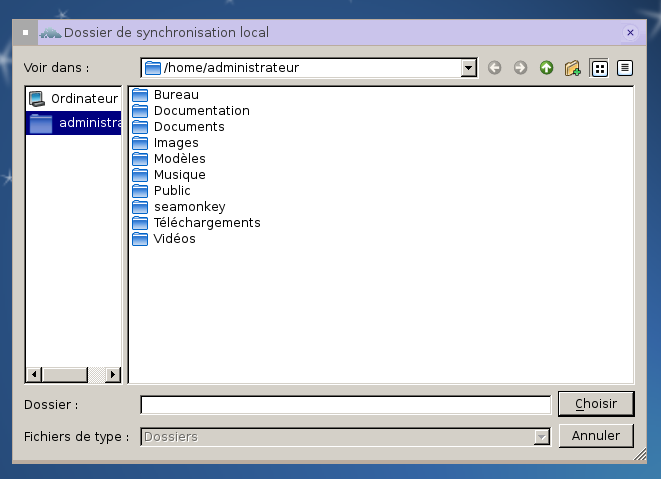Click the cloud application icon in titlebar

tap(51, 33)
